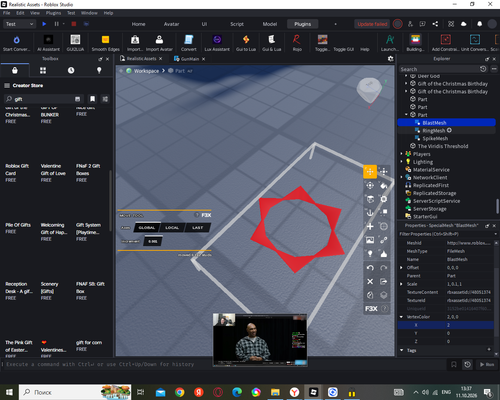Open the Lux Assistant plugin
Image resolution: width=500 pixels, height=400 pixels.
[217, 43]
